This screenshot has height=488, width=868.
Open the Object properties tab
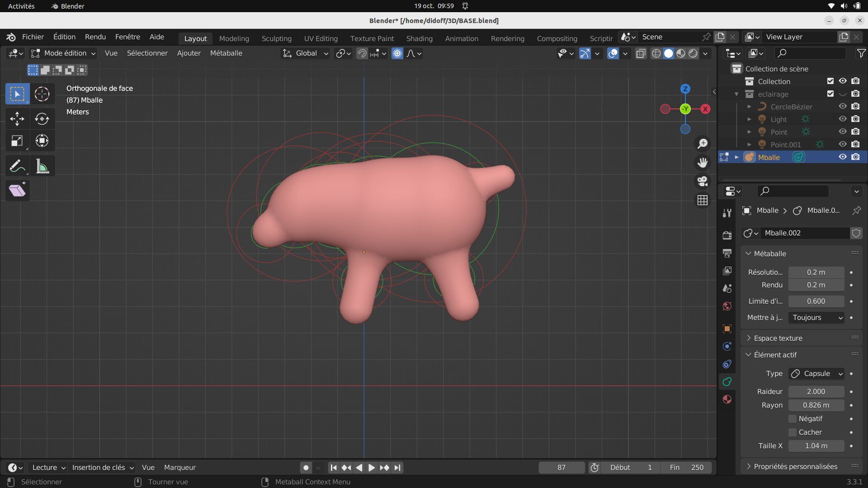[x=727, y=328]
